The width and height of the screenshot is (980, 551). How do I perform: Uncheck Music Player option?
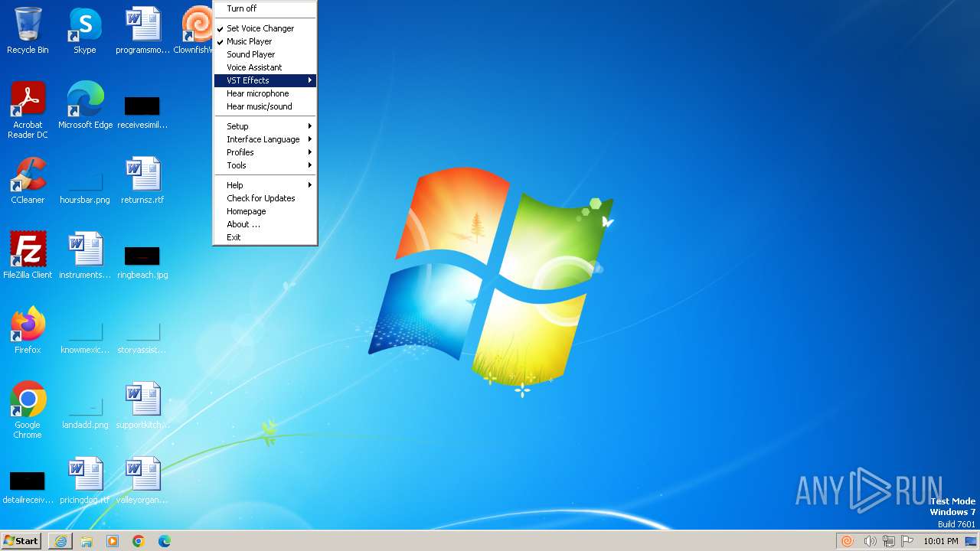(x=265, y=41)
